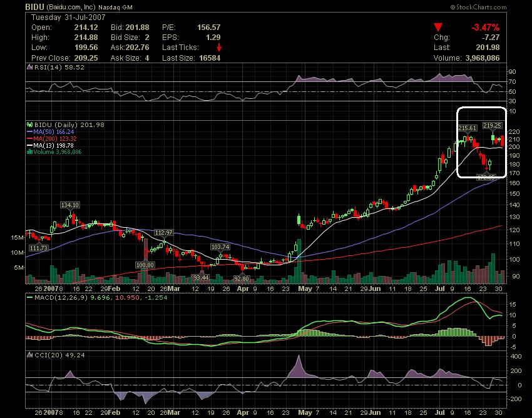Click the 160 price axis label

click(514, 183)
